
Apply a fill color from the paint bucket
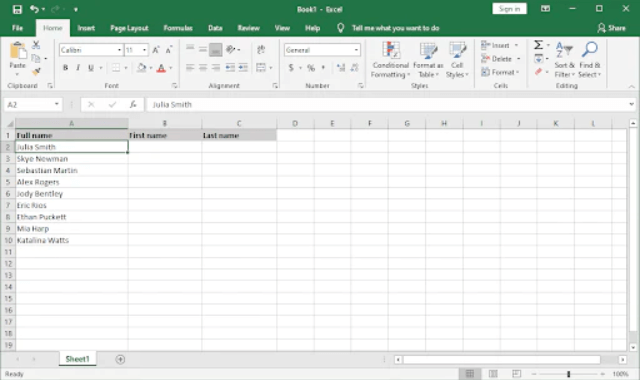[x=141, y=68]
